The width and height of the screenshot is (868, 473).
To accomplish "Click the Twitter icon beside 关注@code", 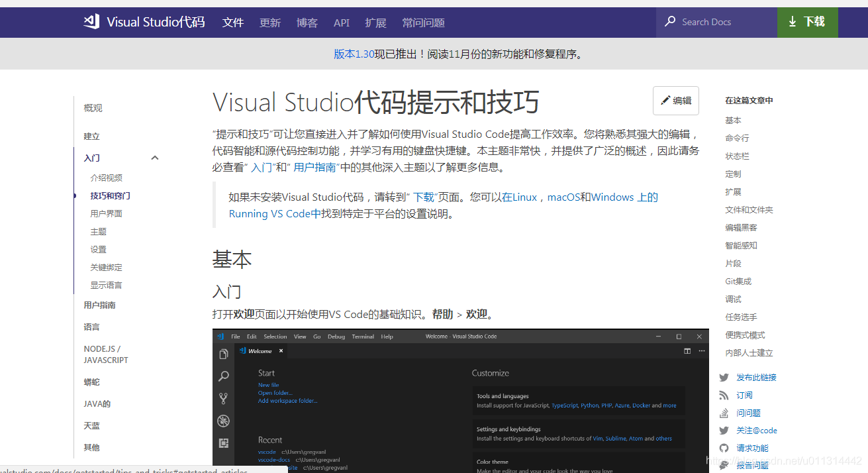I will click(724, 431).
